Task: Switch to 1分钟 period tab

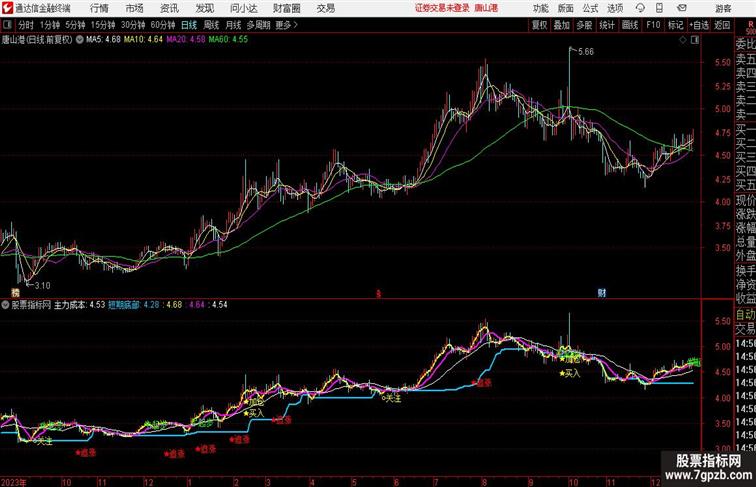Action: pos(50,25)
